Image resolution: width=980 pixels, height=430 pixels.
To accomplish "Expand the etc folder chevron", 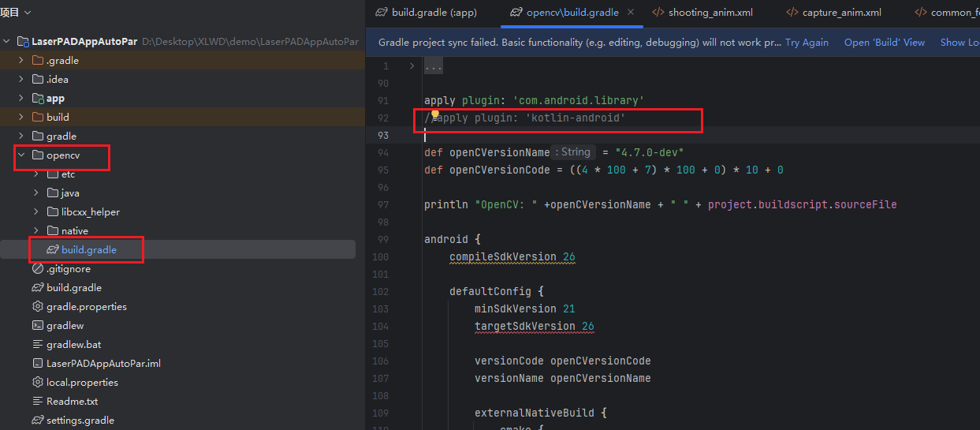I will (x=37, y=174).
